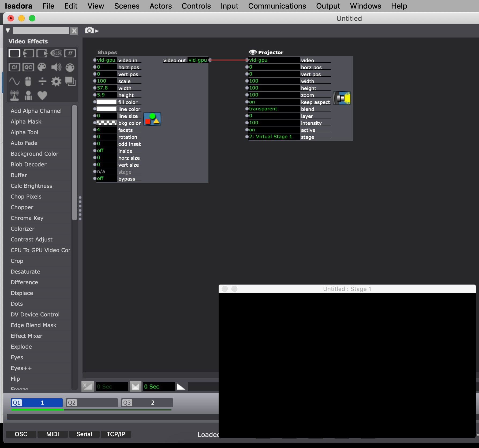Screen dimensions: 479x448
Task: Click the toolbox search filter field
Action: [x=41, y=31]
